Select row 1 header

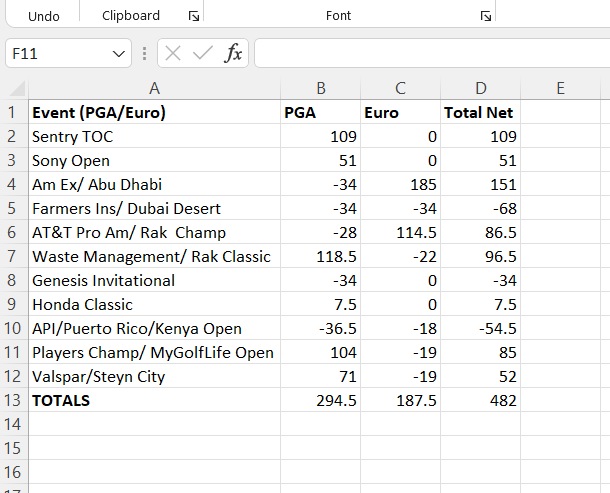12,112
